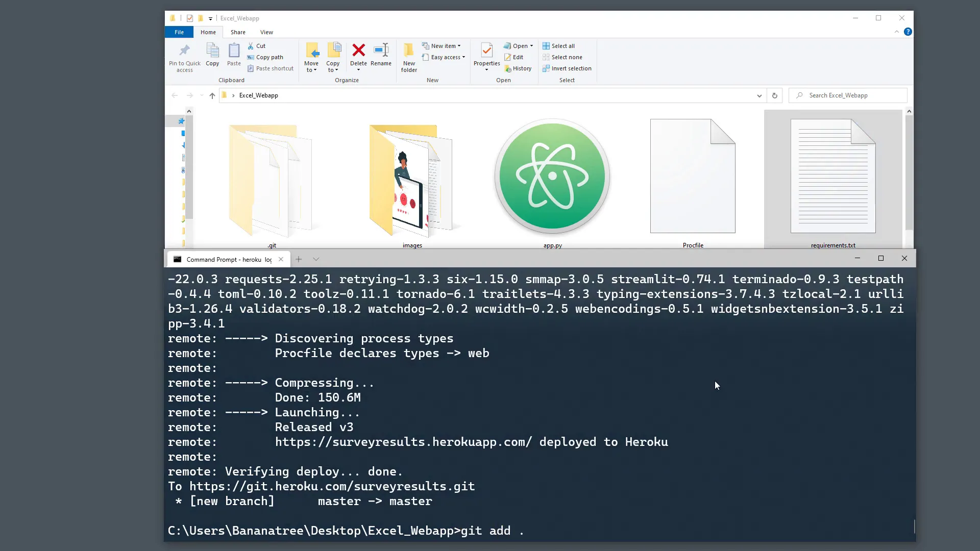
Task: Click the Refresh button in the address bar
Action: coord(775,95)
